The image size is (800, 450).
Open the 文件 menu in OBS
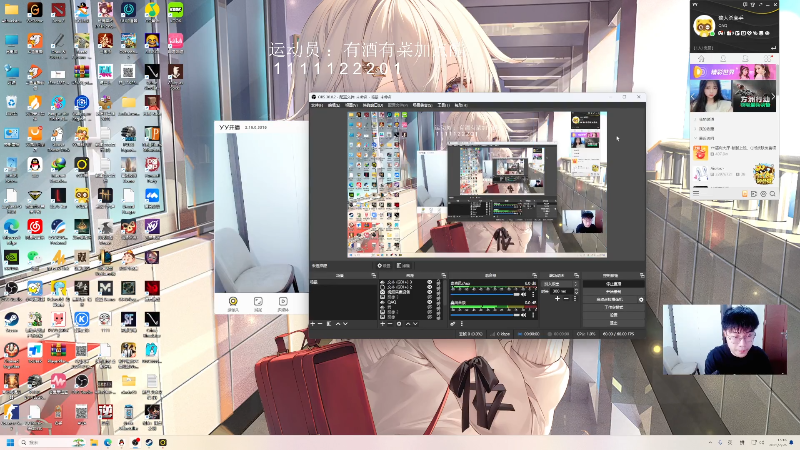317,105
